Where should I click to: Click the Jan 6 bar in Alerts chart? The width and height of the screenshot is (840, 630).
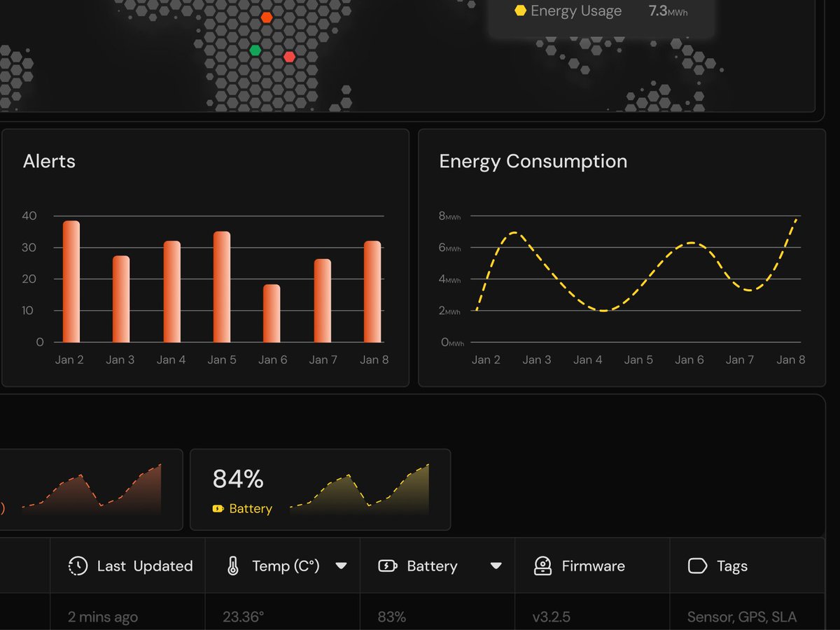(272, 313)
